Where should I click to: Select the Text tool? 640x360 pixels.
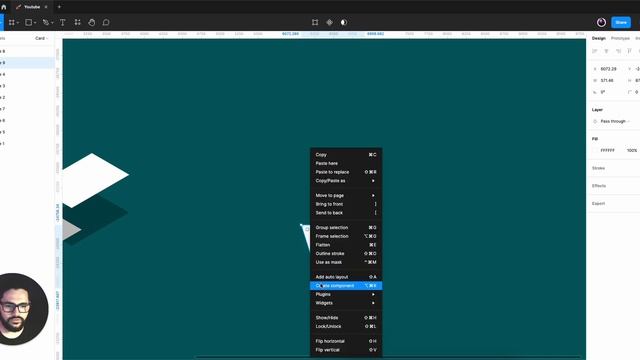62,22
